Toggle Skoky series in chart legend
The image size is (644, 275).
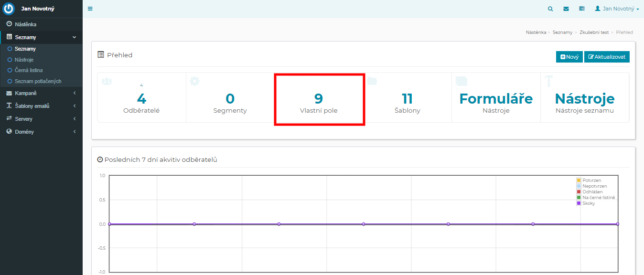point(589,203)
